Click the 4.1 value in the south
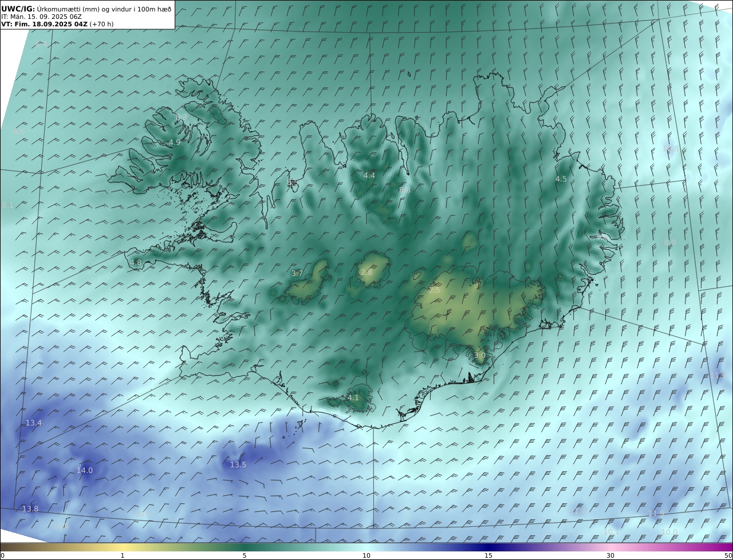This screenshot has width=733, height=560. pos(353,398)
